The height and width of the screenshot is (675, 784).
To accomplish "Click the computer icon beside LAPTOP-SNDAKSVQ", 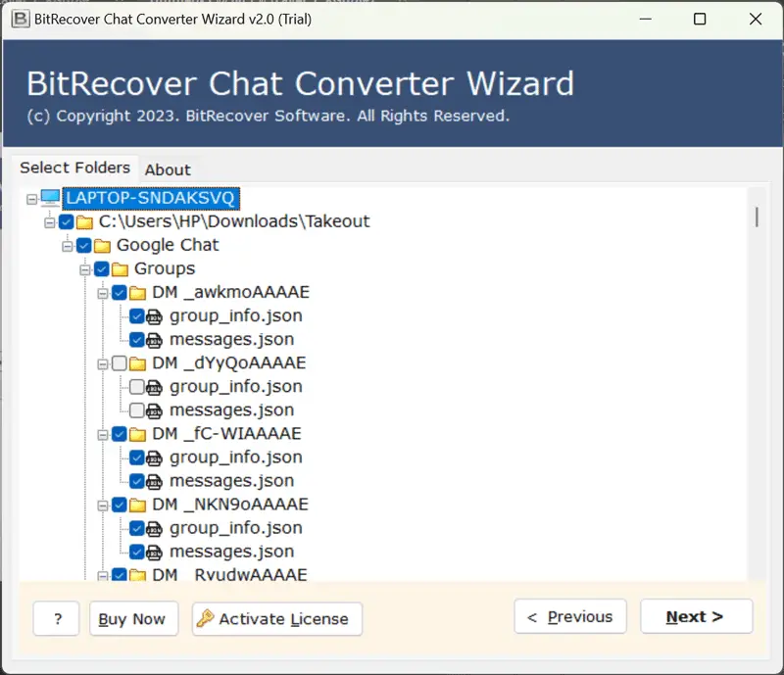I will [x=50, y=198].
